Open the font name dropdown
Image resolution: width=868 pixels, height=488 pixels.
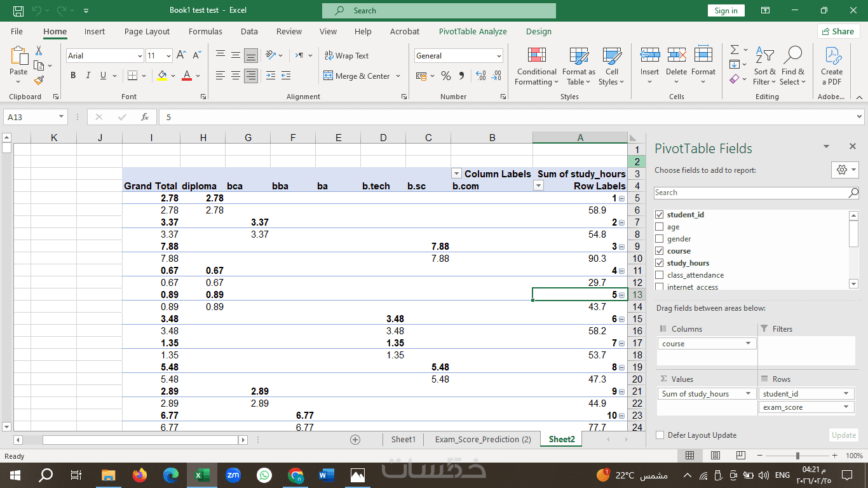pos(140,56)
